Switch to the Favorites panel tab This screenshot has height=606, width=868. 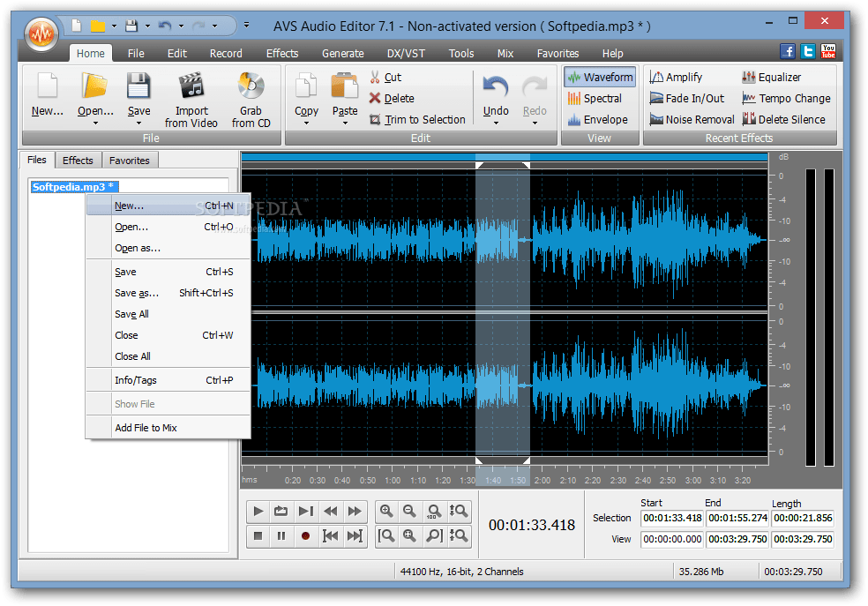click(x=130, y=161)
